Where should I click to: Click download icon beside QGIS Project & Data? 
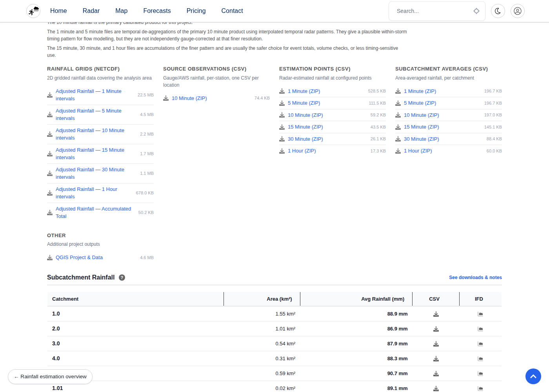(x=50, y=258)
